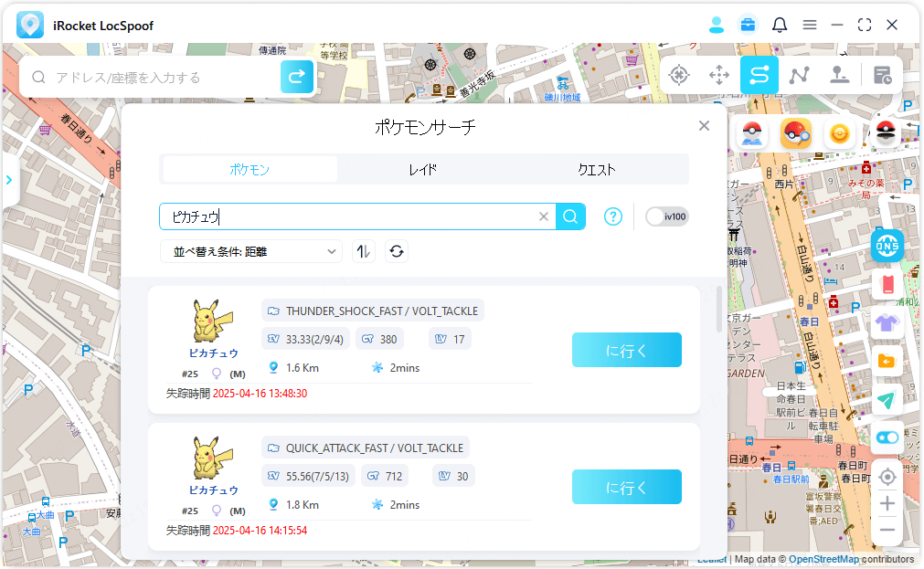This screenshot has height=569, width=924.
Task: Click the first Pikachu thumbnail image
Action: click(213, 321)
